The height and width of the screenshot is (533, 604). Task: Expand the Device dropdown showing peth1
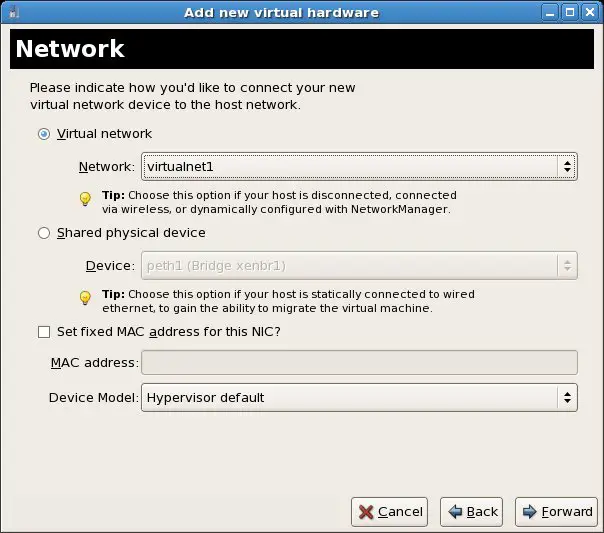point(358,265)
